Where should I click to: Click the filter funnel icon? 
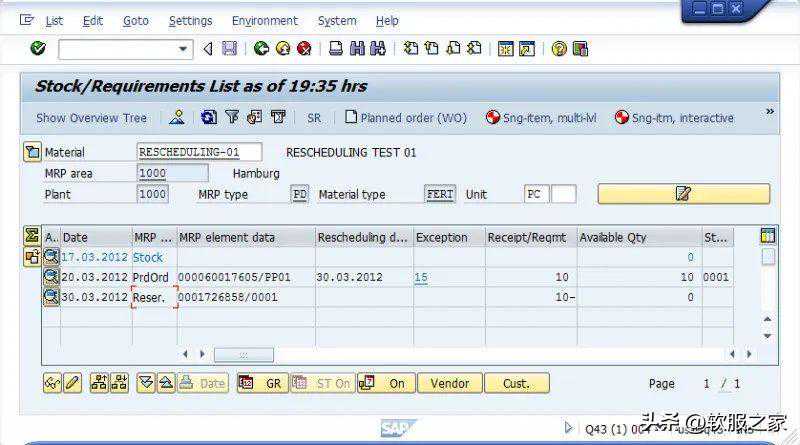tap(232, 117)
